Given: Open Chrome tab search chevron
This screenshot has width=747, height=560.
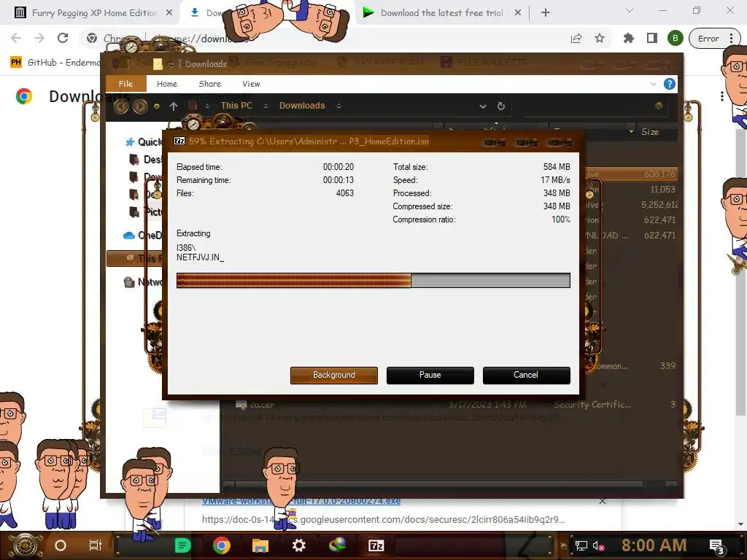Looking at the screenshot, I should pos(630,10).
